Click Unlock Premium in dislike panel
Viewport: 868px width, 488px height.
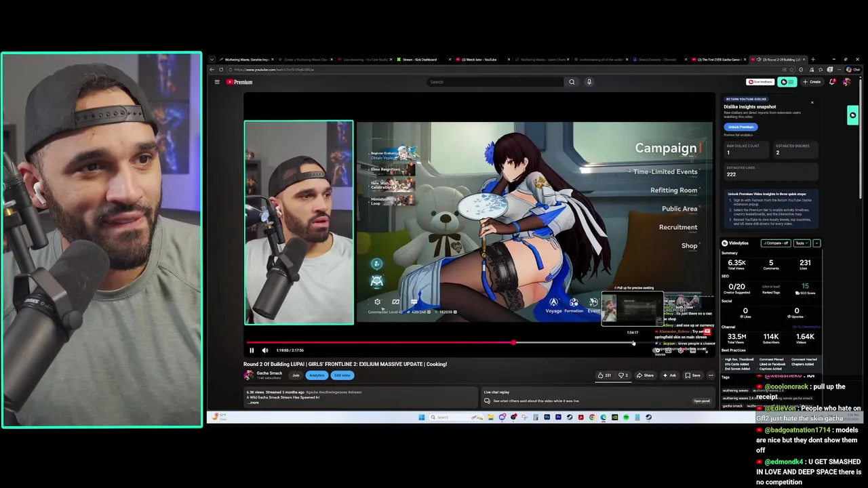(741, 127)
